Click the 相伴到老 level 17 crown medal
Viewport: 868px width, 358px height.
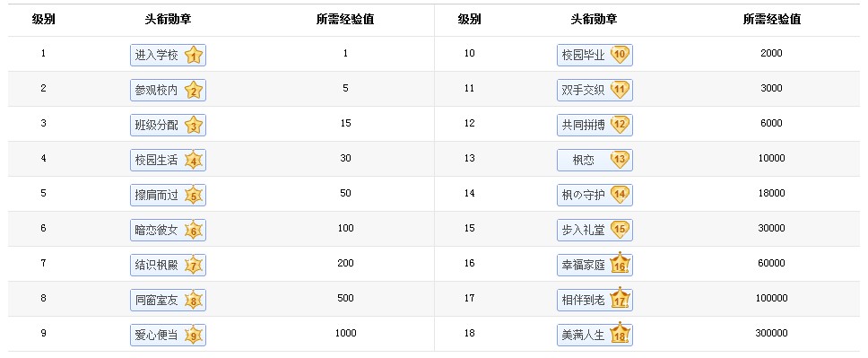point(595,300)
